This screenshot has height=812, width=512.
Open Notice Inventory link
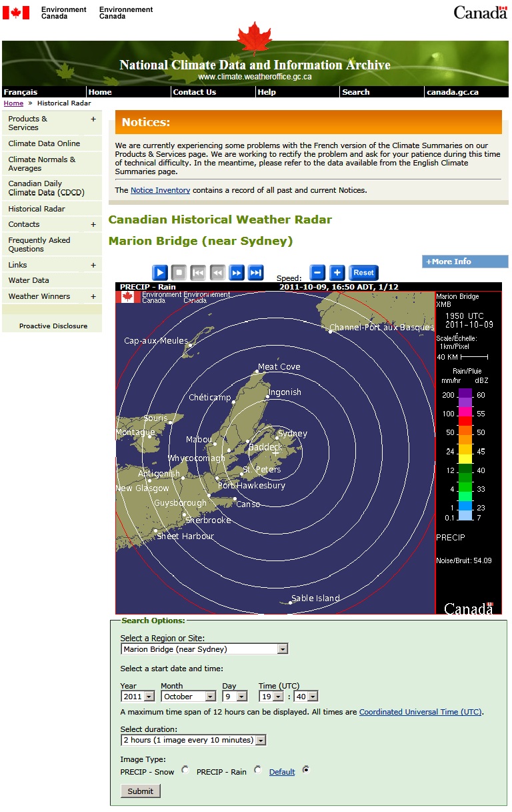(160, 190)
